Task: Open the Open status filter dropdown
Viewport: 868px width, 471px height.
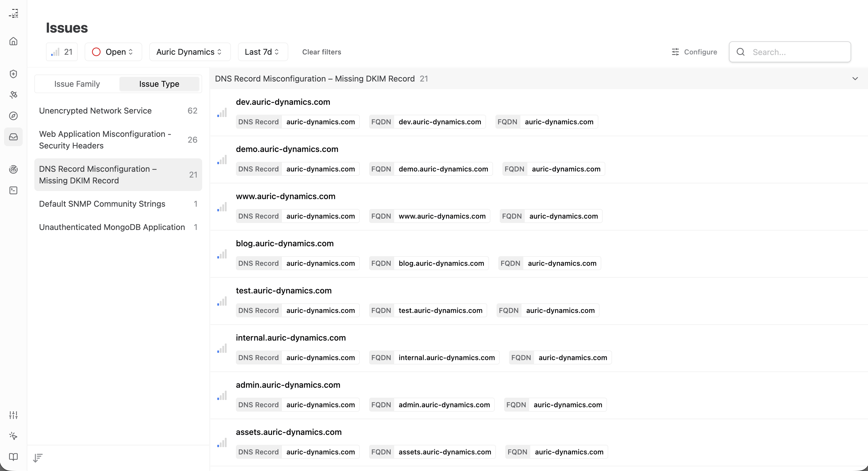Action: (x=113, y=52)
